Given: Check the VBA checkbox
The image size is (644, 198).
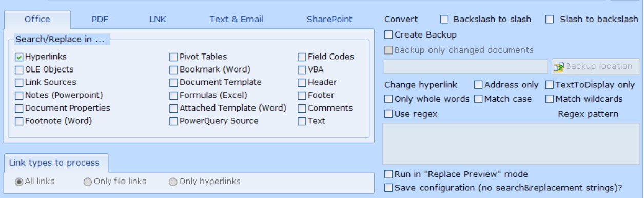Looking at the screenshot, I should (x=302, y=70).
